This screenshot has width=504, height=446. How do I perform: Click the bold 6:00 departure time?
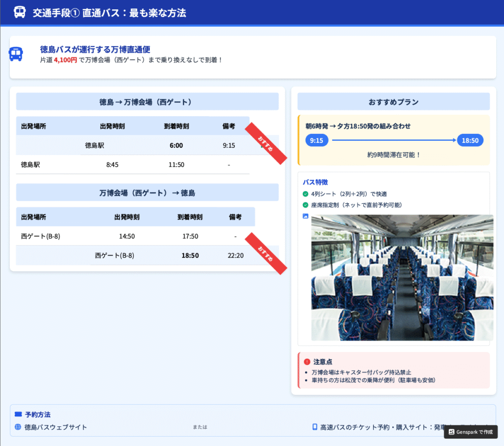point(176,145)
